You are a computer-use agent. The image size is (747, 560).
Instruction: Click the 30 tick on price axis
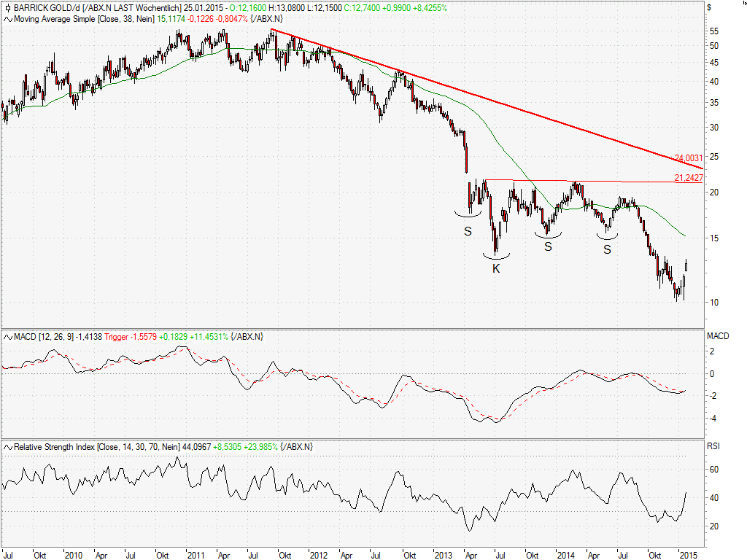(x=714, y=128)
